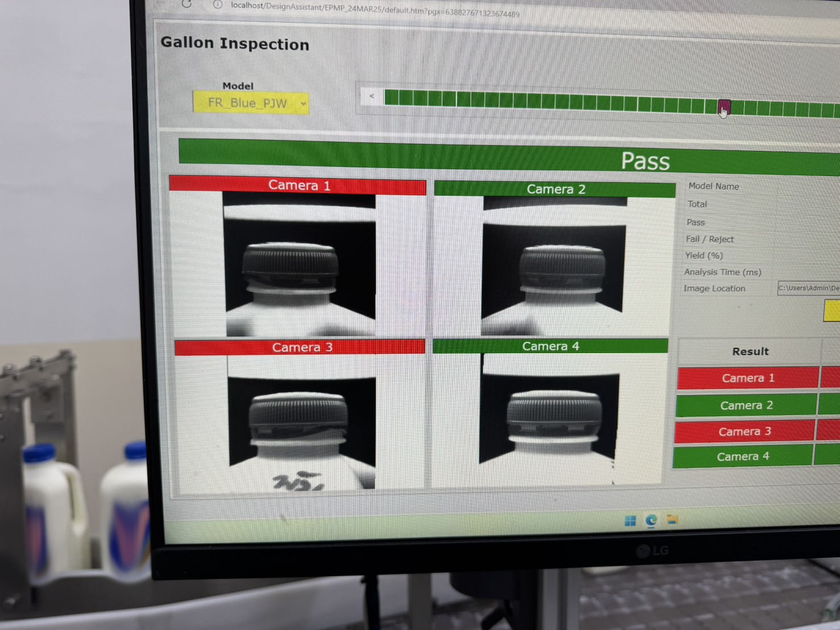Click the first green square in history strip
This screenshot has height=630, width=840.
(x=391, y=97)
